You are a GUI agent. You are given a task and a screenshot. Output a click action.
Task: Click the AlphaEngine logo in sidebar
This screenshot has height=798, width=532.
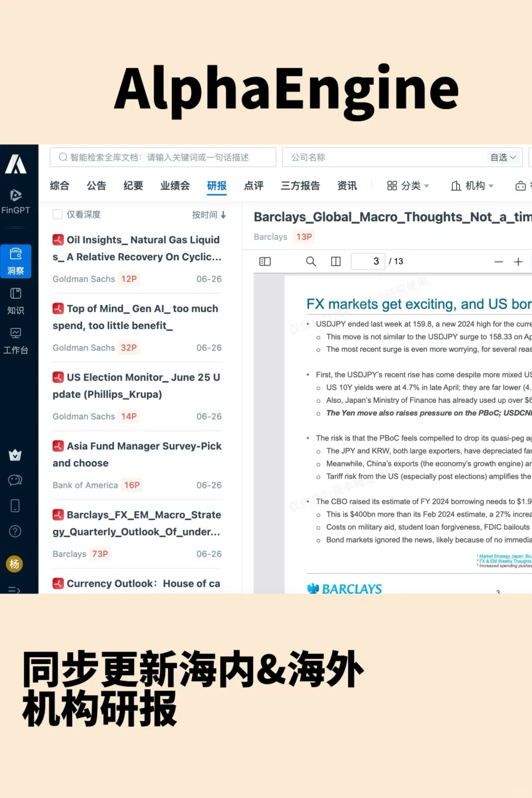click(x=16, y=164)
